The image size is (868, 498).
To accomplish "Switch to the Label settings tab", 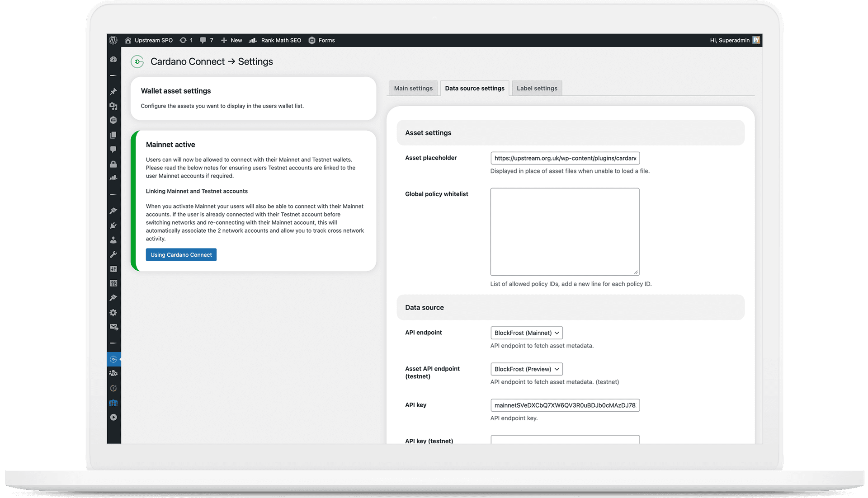I will pos(536,88).
